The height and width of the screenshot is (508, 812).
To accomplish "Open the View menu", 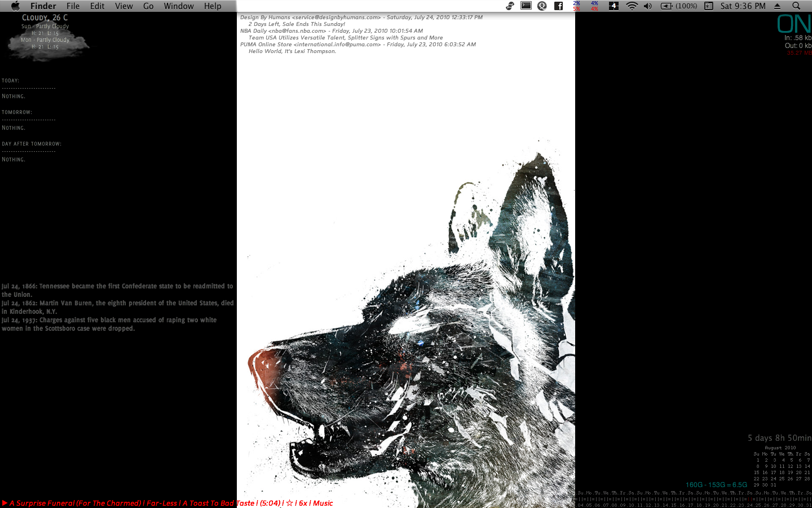I will click(x=123, y=6).
